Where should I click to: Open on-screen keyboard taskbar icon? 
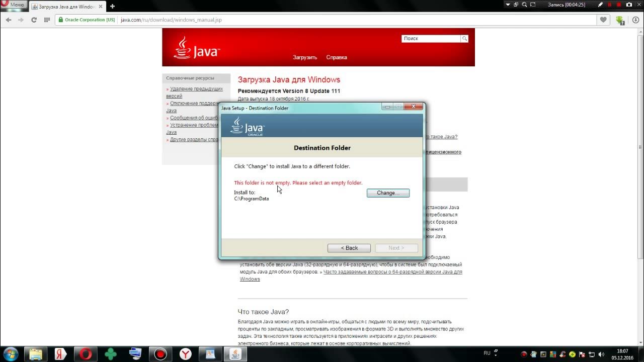click(135, 354)
